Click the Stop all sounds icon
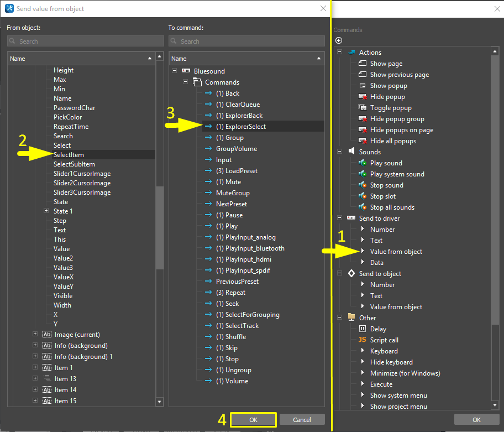 tap(363, 207)
